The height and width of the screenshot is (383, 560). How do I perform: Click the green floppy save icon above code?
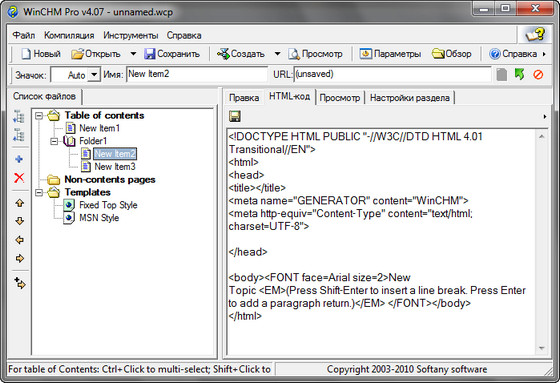click(235, 116)
